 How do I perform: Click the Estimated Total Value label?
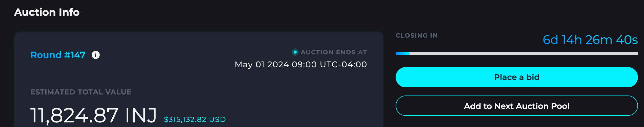coord(81,92)
